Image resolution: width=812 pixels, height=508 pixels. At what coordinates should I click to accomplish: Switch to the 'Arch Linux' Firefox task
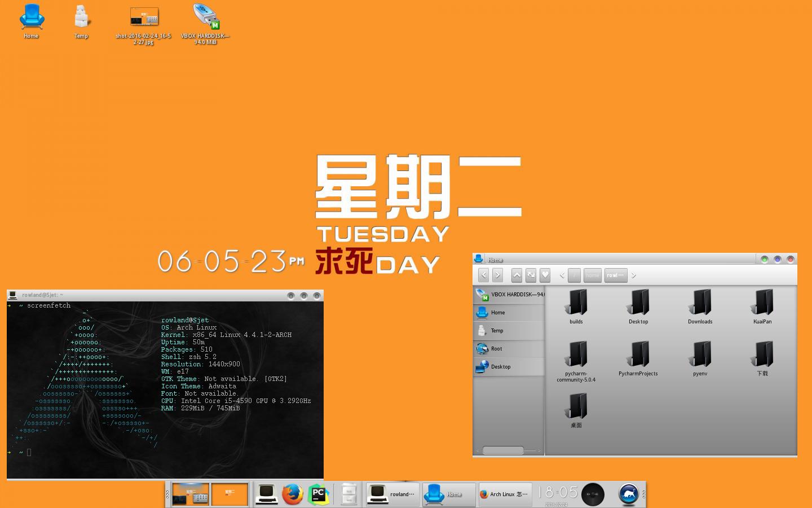click(x=505, y=494)
